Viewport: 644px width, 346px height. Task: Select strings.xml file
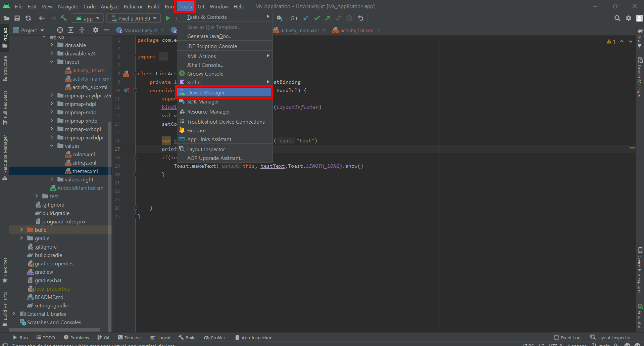84,163
